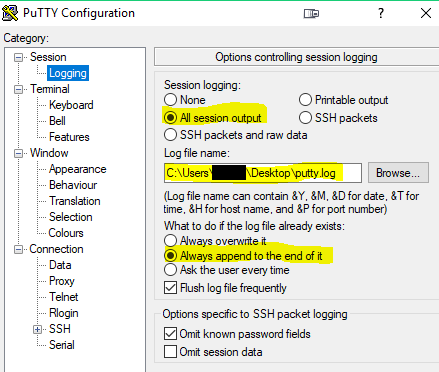Open the Terminal category
439x372 pixels.
50,89
